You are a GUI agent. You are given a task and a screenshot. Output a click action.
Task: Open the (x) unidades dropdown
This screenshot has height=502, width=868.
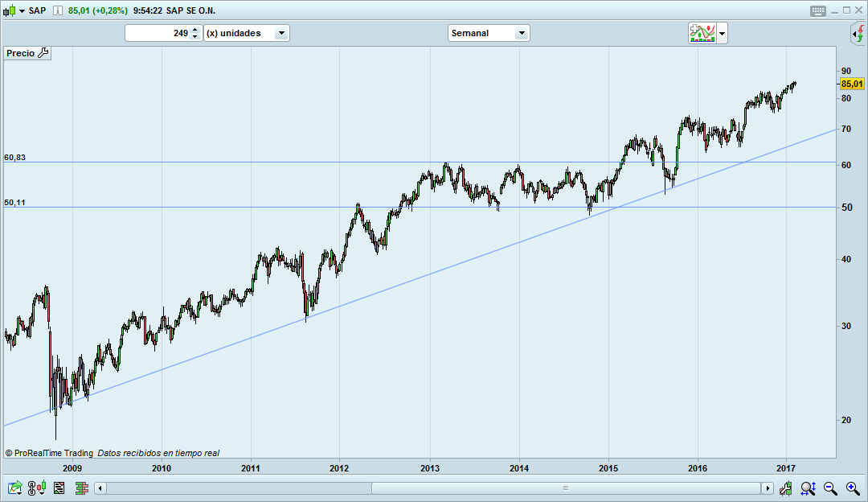(x=280, y=33)
